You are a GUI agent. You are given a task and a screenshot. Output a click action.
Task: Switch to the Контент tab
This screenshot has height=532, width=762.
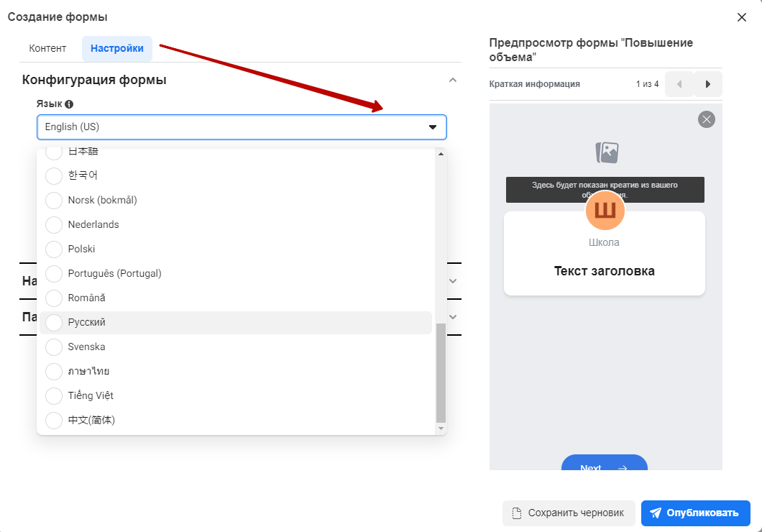(x=47, y=49)
